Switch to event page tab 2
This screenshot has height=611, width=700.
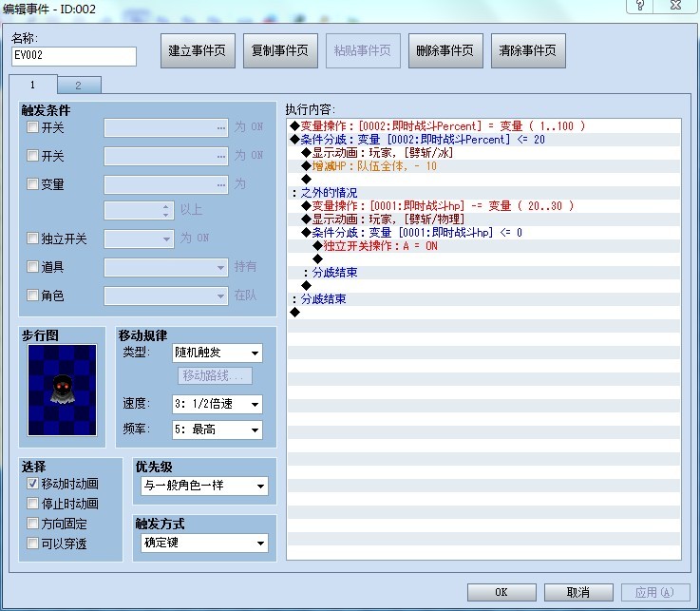pos(79,86)
